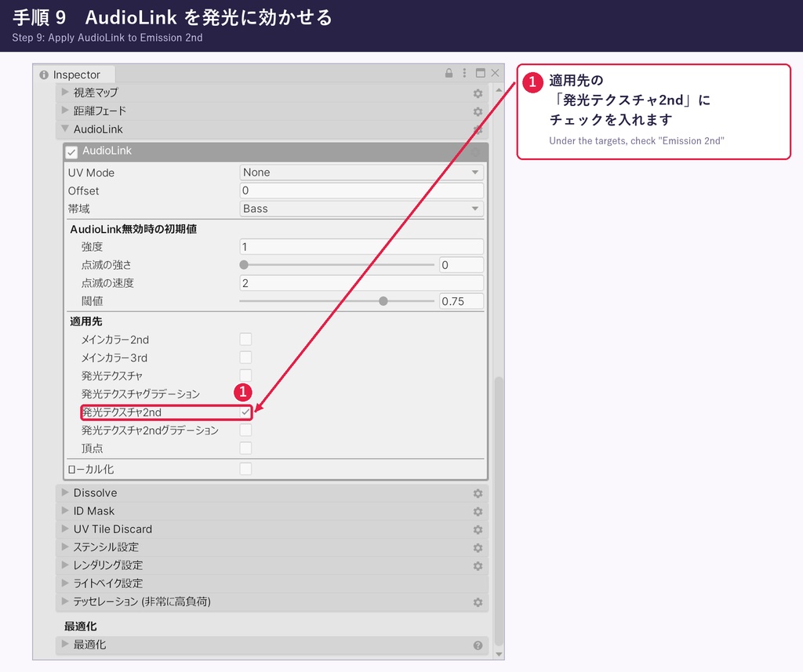
Task: Expand the UV Tile Discard section
Action: [x=65, y=529]
